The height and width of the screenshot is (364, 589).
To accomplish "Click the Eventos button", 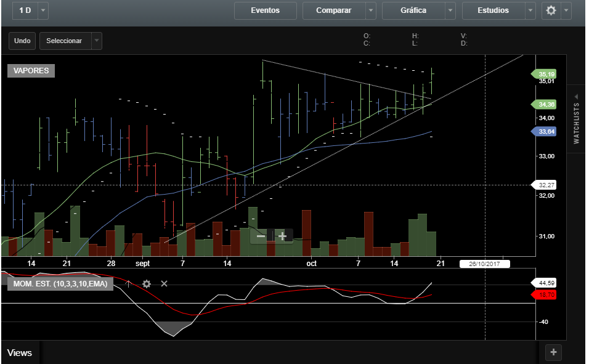I will pos(265,10).
